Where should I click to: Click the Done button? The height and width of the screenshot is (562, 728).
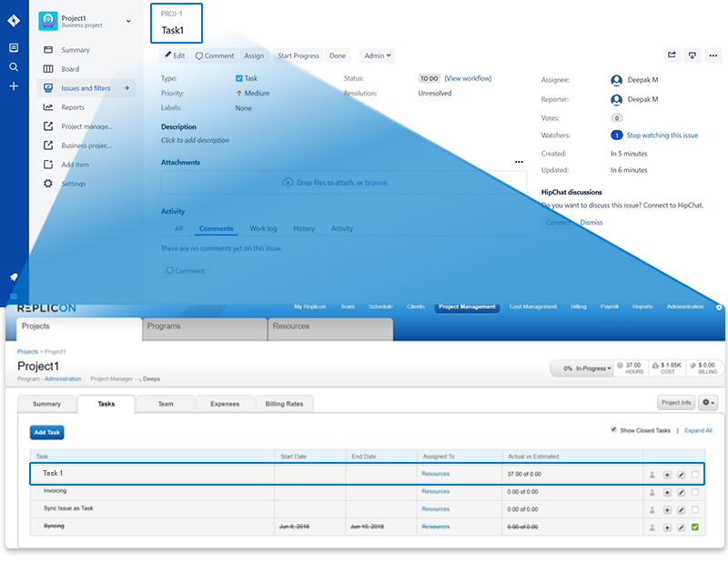[x=338, y=55]
